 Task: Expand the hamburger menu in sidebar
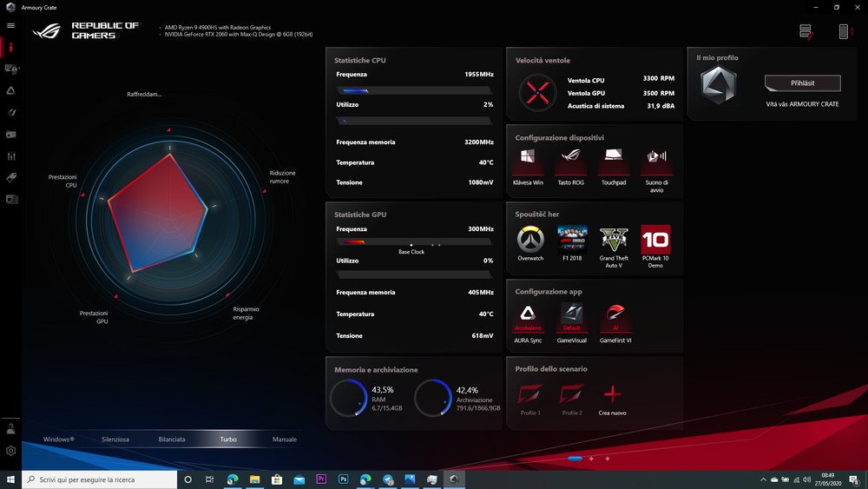pyautogui.click(x=10, y=25)
